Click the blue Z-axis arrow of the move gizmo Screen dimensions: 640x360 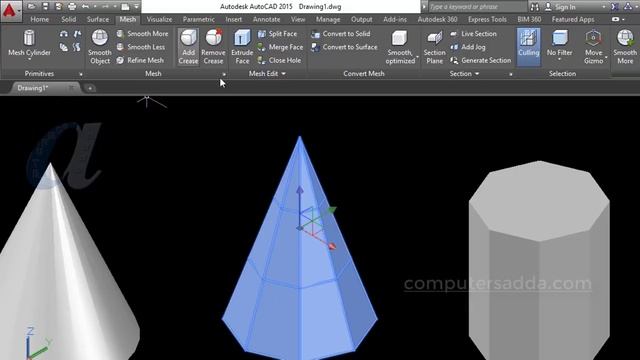(300, 190)
